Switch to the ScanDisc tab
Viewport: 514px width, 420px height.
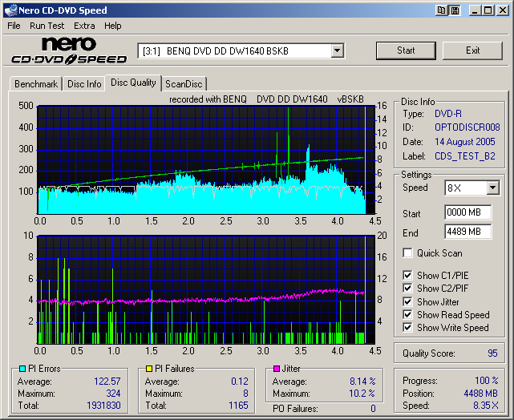click(x=184, y=84)
